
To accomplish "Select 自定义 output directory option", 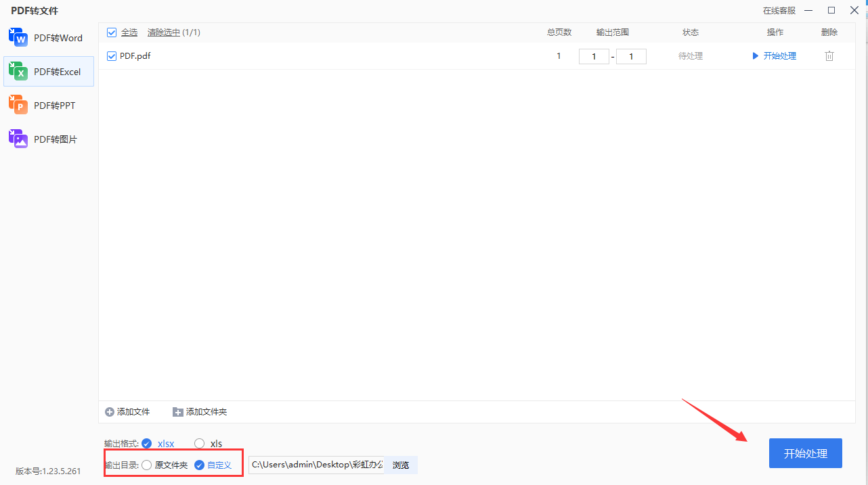I will (199, 465).
